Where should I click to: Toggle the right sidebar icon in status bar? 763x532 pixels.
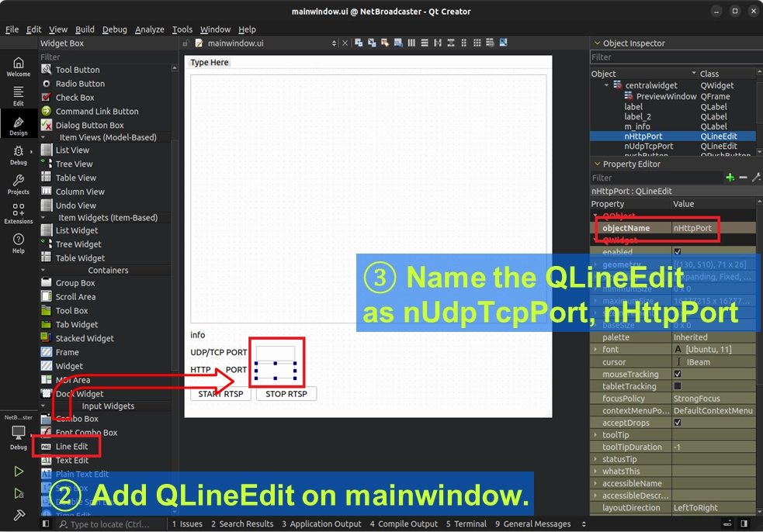[744, 523]
